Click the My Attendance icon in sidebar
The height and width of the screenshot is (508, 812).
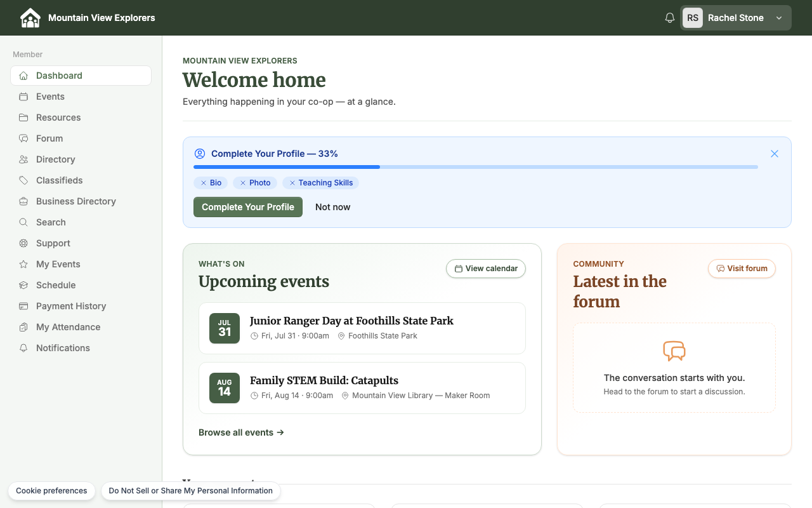pyautogui.click(x=23, y=327)
